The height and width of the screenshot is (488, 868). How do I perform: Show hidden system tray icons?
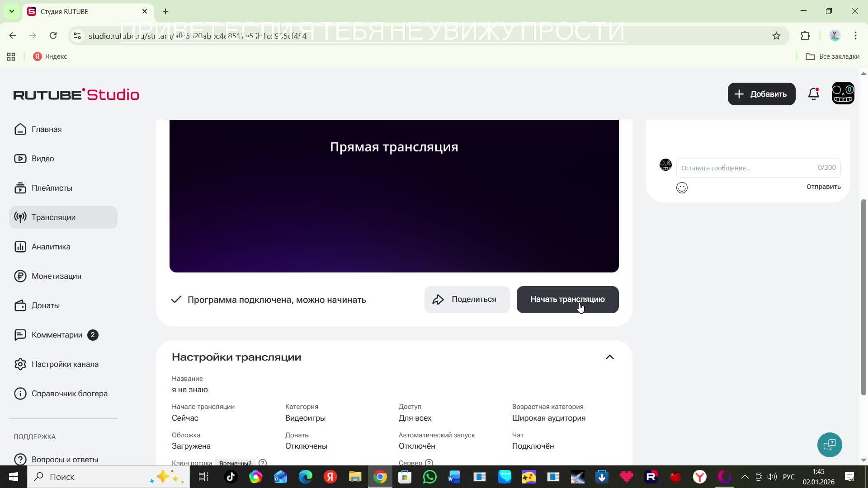pyautogui.click(x=745, y=477)
